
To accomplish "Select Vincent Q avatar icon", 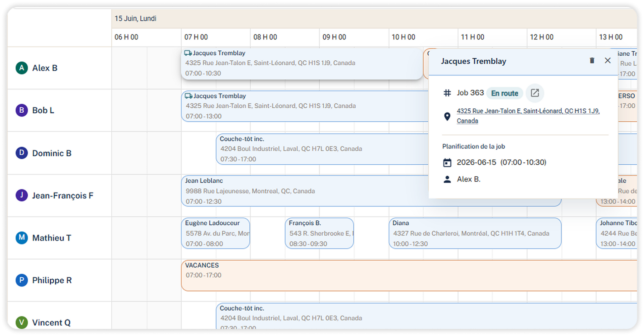I will 22,322.
